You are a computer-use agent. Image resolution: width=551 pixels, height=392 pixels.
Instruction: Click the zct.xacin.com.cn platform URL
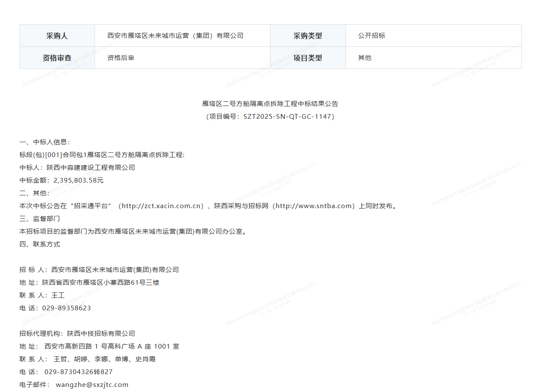coord(162,206)
